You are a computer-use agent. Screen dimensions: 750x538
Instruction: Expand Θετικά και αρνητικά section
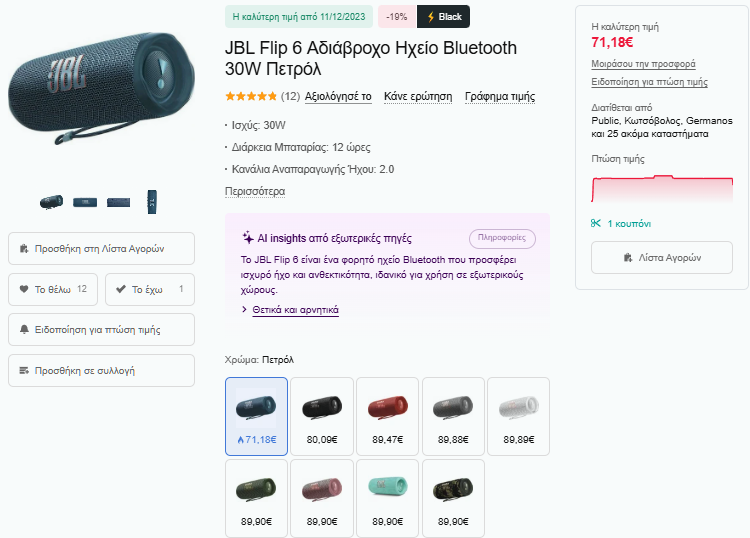pyautogui.click(x=295, y=310)
